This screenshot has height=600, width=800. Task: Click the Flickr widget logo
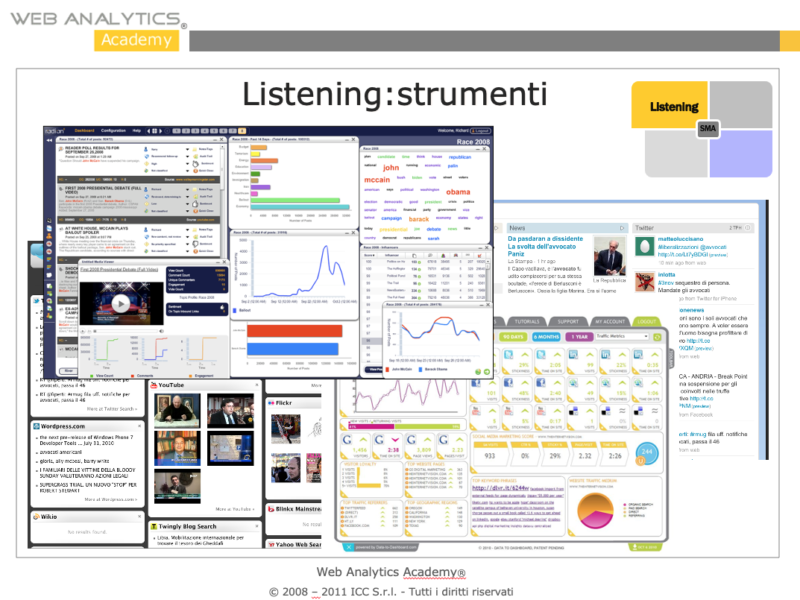(x=271, y=403)
